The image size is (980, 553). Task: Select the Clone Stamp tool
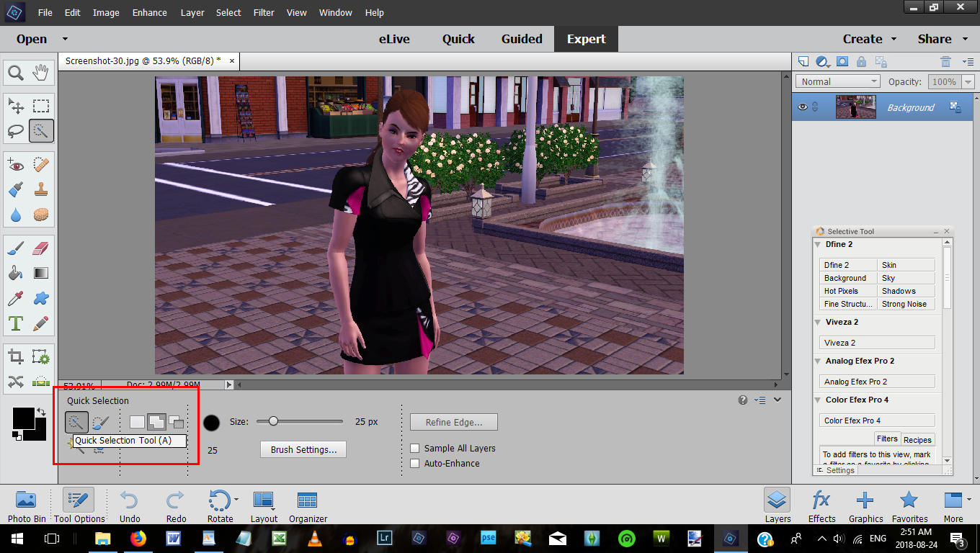click(41, 189)
